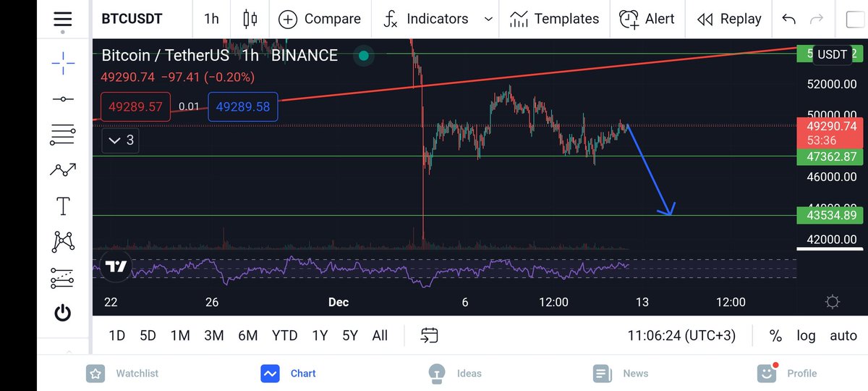Screen dimensions: 868x391
Task: Open the go-to-date calendar icon
Action: 430,335
